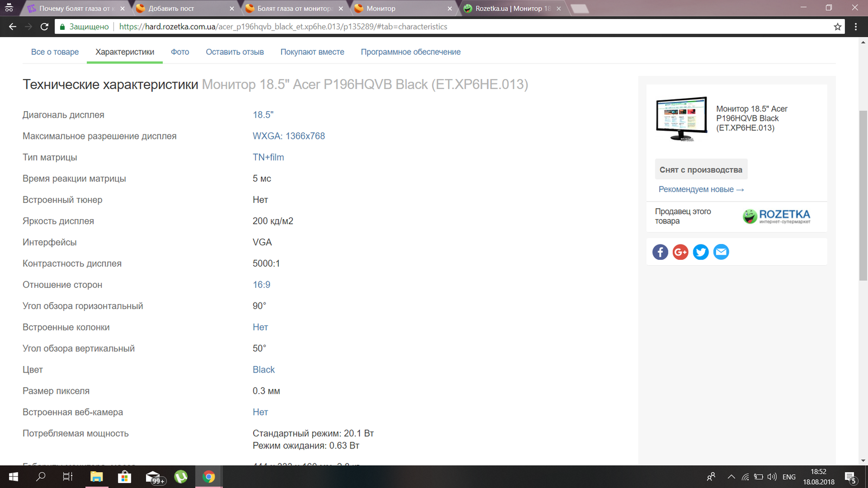The image size is (868, 488).
Task: Open Wi-Fi network tray icon
Action: [745, 477]
